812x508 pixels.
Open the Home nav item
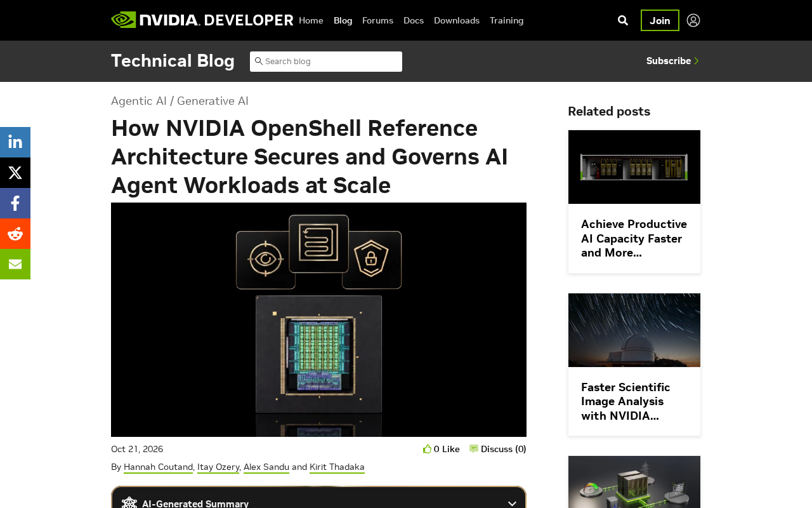point(311,20)
